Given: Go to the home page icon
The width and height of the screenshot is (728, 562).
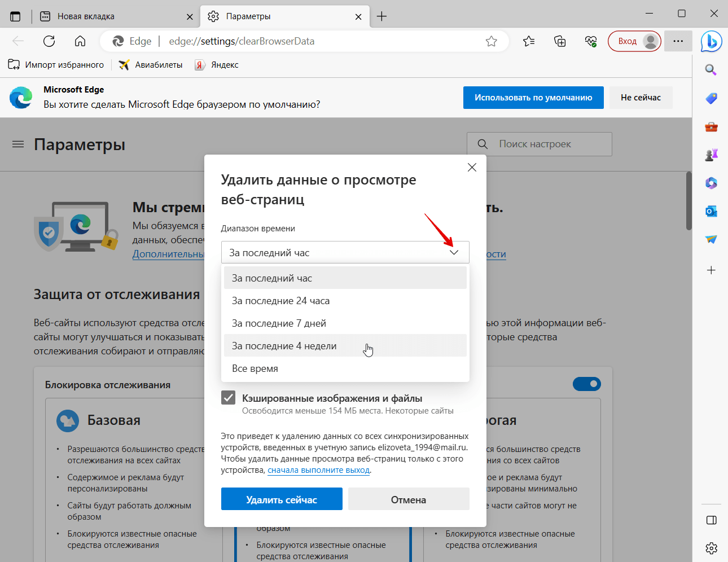Looking at the screenshot, I should (x=80, y=41).
